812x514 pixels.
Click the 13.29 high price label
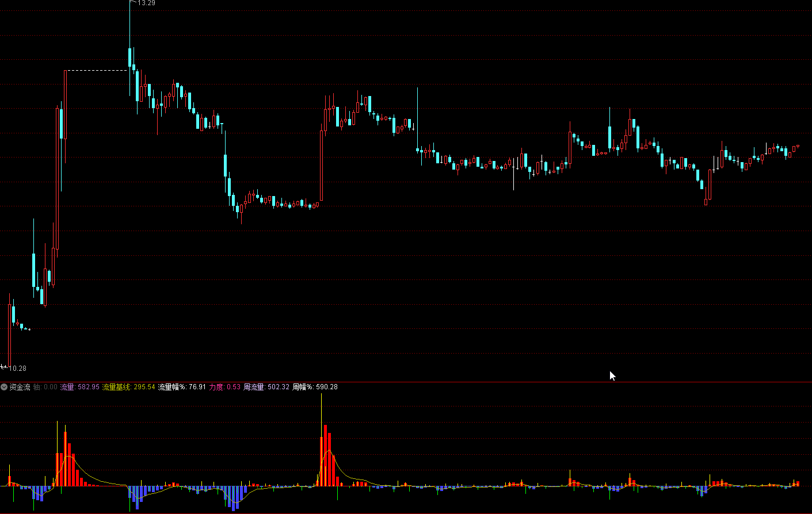[x=146, y=3]
